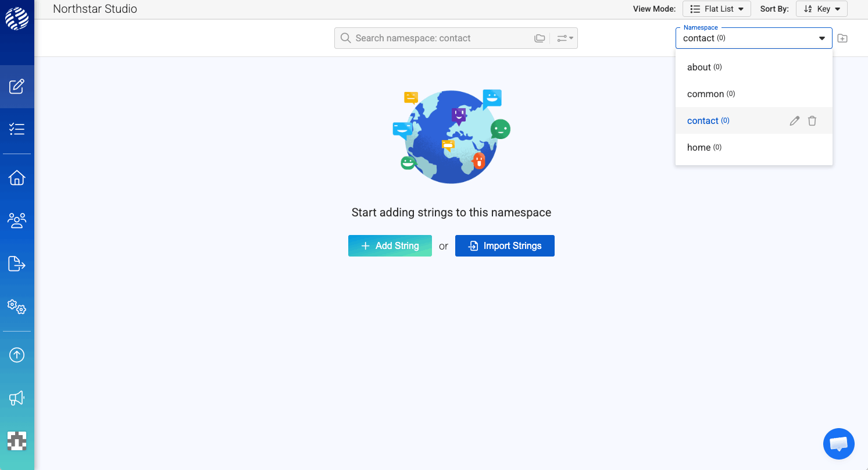868x470 pixels.
Task: Open search filter options dropdown
Action: click(x=565, y=38)
